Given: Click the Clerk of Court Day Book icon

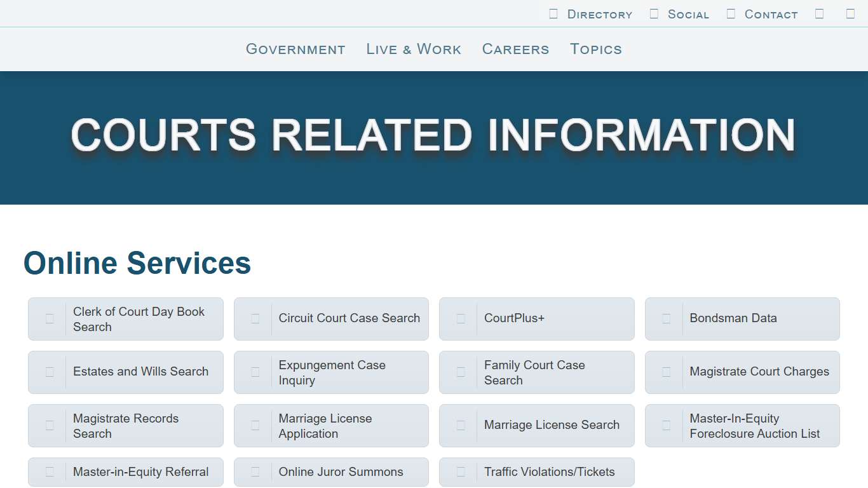Looking at the screenshot, I should pos(50,318).
